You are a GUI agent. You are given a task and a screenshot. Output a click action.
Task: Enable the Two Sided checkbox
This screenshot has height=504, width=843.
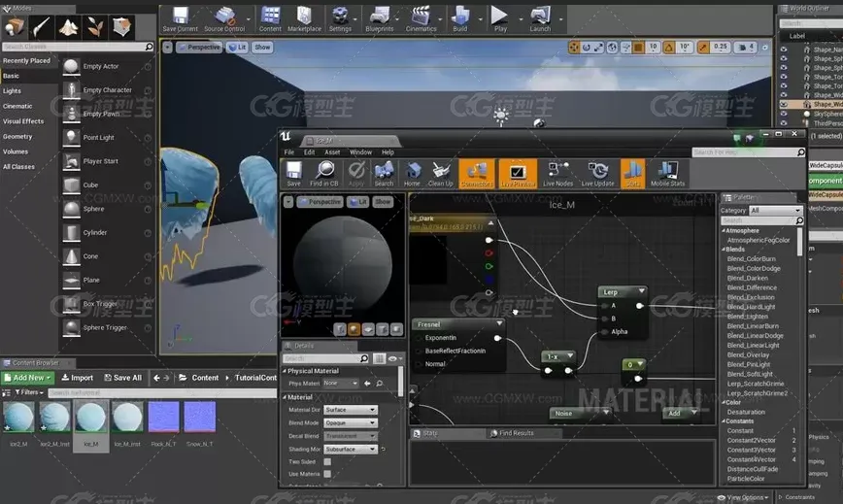[327, 461]
